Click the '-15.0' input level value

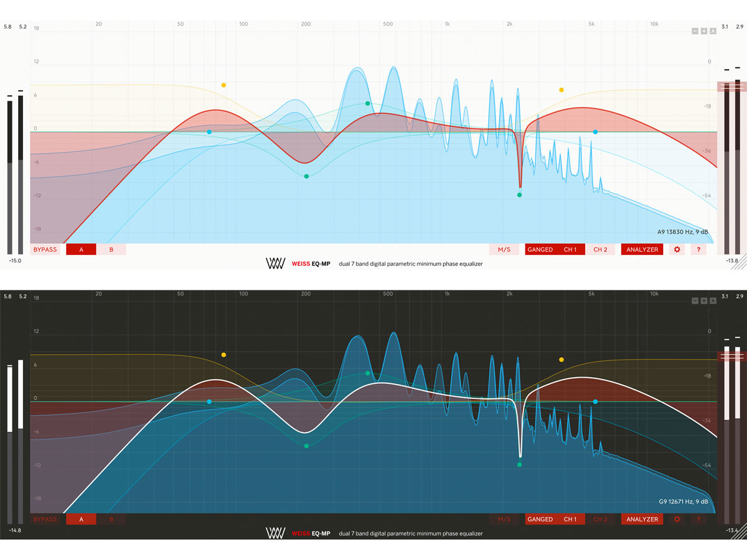point(14,261)
